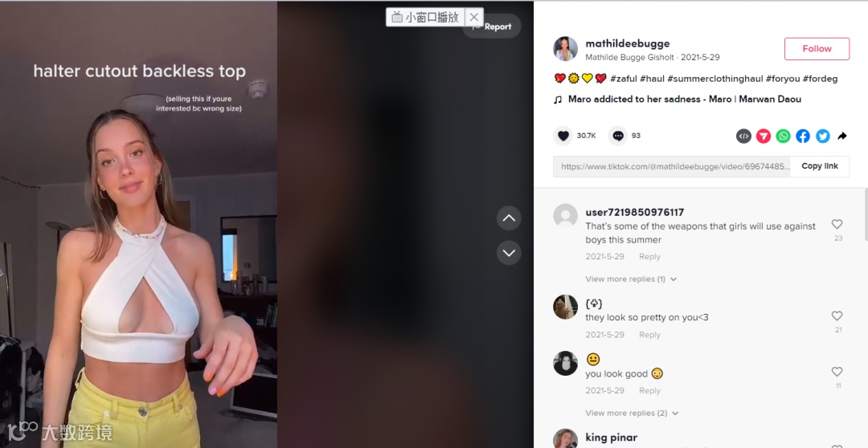The width and height of the screenshot is (868, 448).
Task: Like the video with heart icon
Action: point(563,136)
